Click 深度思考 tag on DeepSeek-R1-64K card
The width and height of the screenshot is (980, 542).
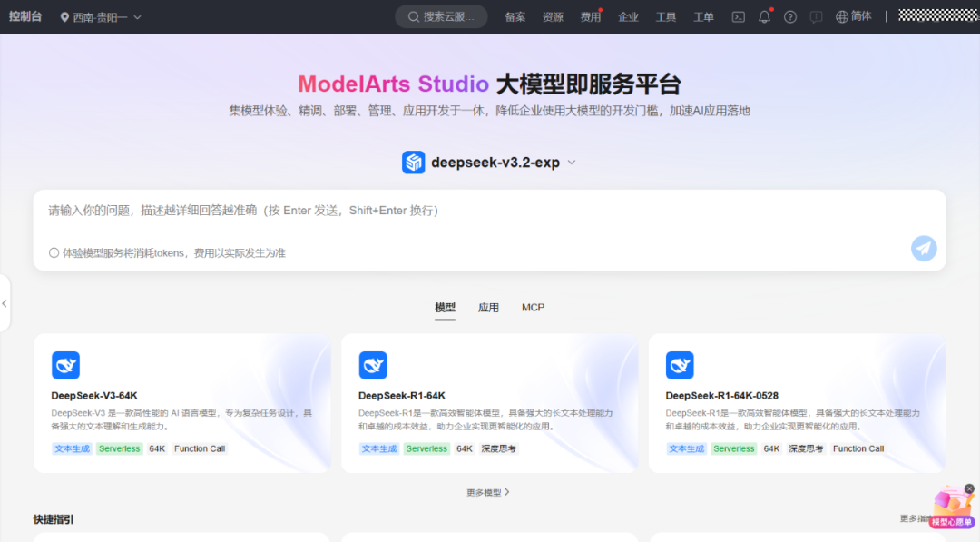coord(498,448)
